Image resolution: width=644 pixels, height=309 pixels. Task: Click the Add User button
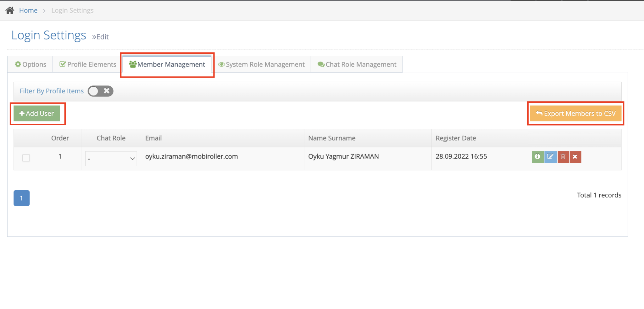(36, 113)
